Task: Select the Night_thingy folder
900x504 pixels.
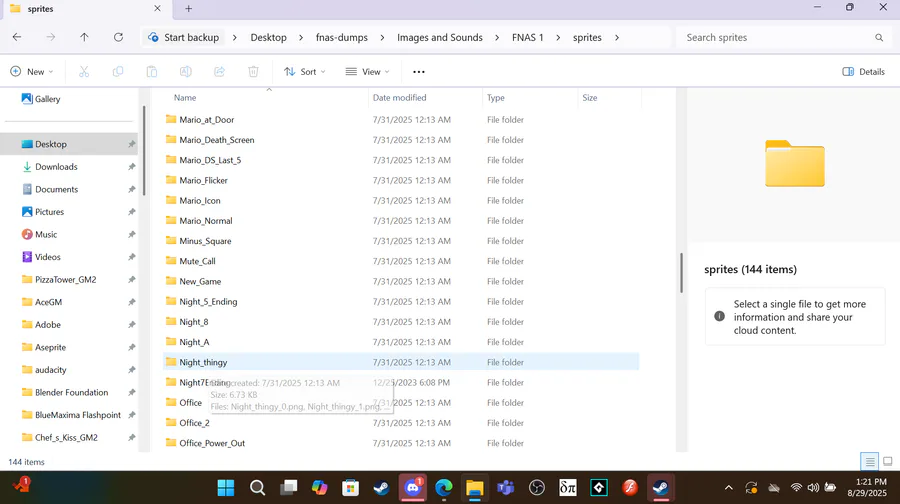Action: coord(401,362)
